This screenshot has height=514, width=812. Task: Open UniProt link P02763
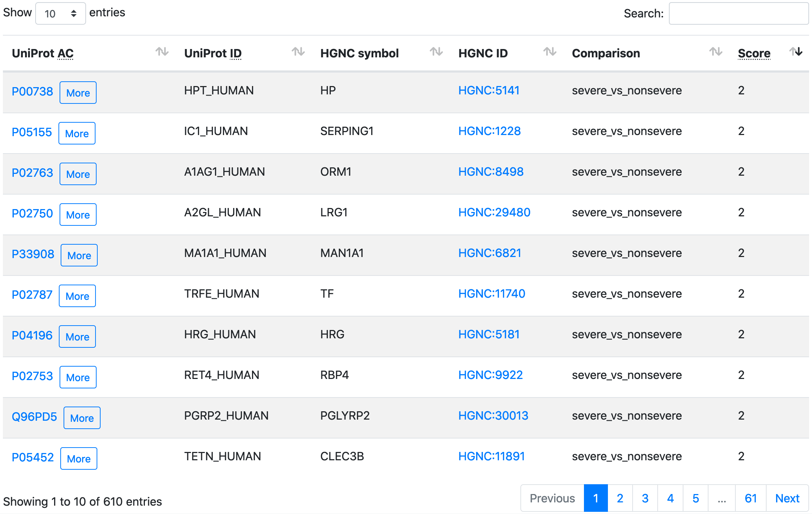coord(32,173)
